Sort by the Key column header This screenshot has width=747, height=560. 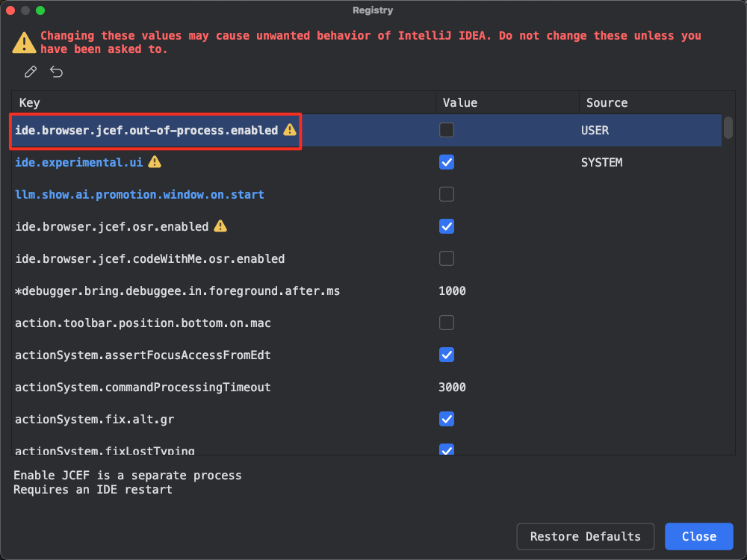(x=30, y=103)
